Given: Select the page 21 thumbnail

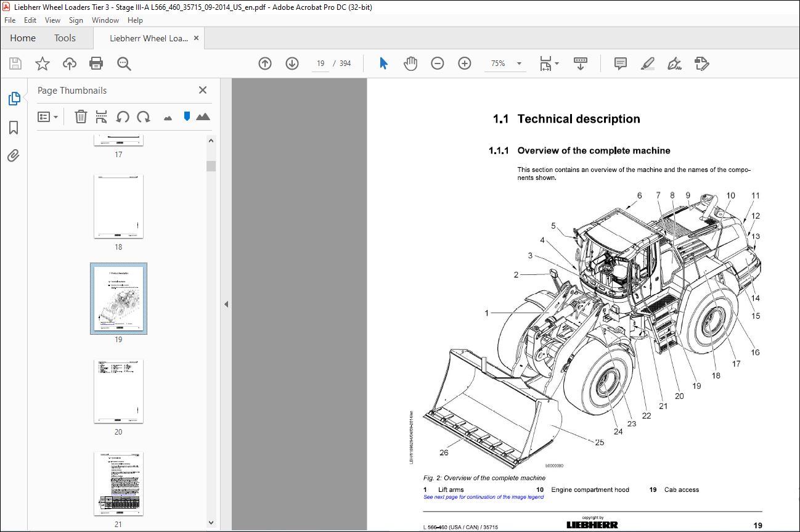Looking at the screenshot, I should (x=118, y=484).
